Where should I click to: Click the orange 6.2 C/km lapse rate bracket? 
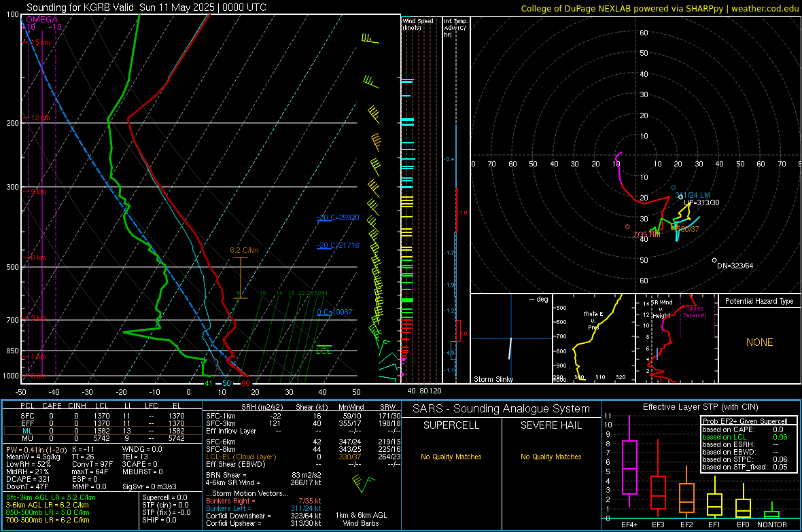pos(241,278)
